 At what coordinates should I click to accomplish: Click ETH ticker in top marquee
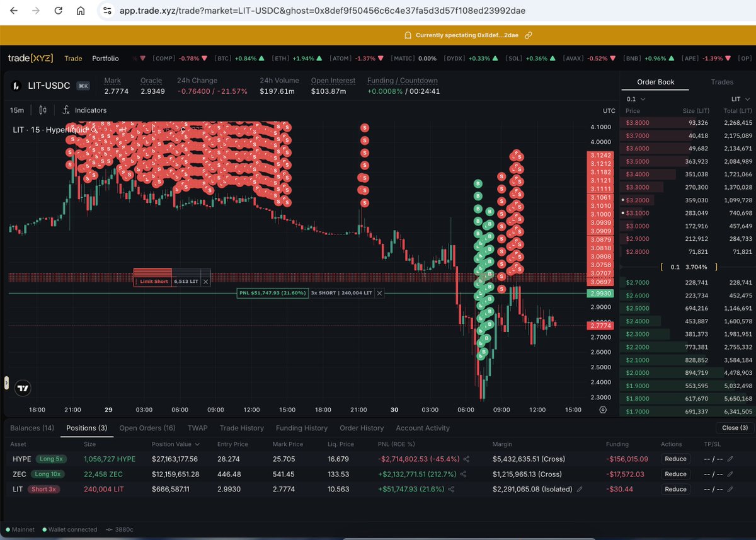[x=296, y=59]
